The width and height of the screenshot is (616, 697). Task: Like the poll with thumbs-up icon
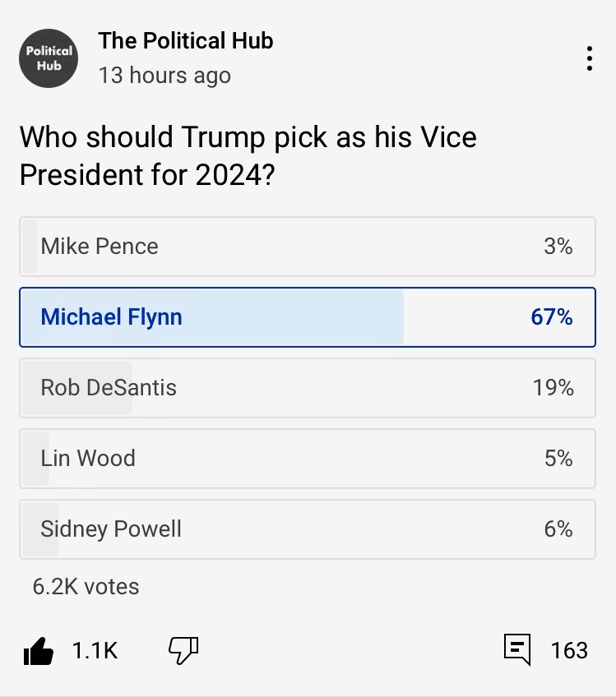pos(39,651)
